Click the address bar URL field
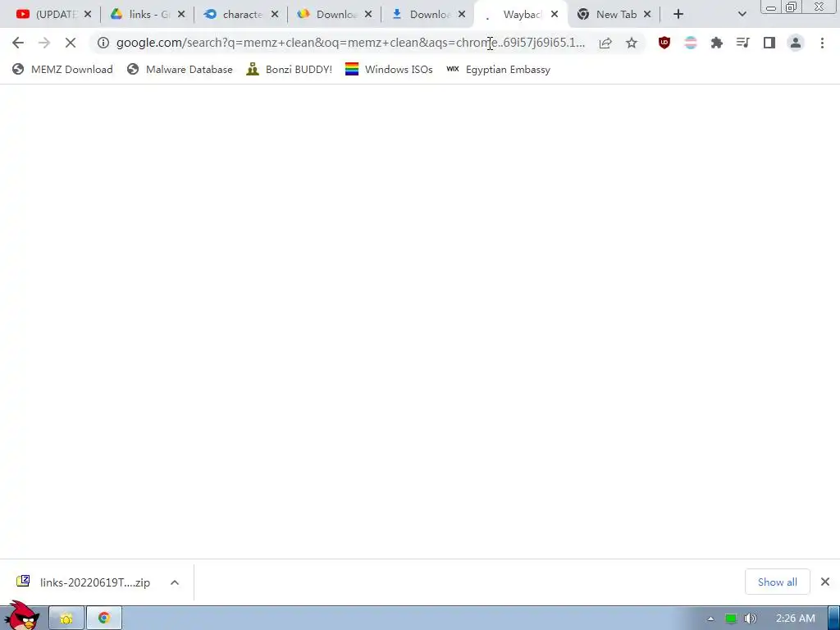Viewport: 840px width, 630px height. [350, 43]
